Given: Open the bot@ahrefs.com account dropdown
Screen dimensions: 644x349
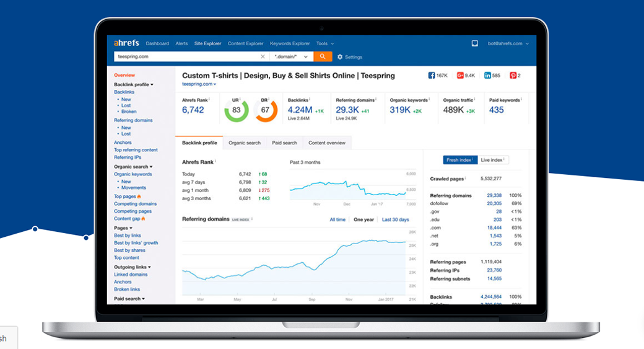Looking at the screenshot, I should (x=509, y=43).
